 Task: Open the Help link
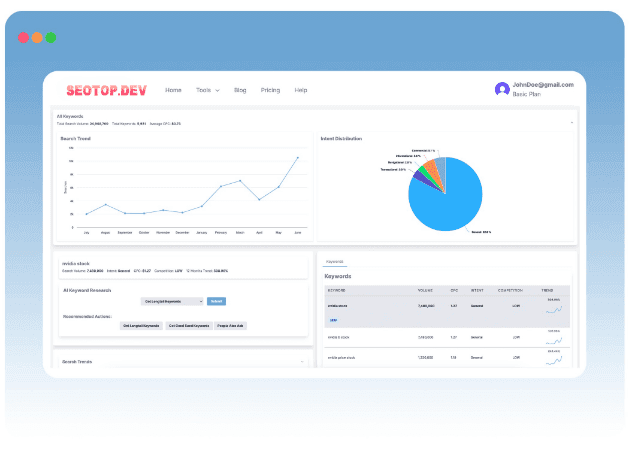coord(301,90)
